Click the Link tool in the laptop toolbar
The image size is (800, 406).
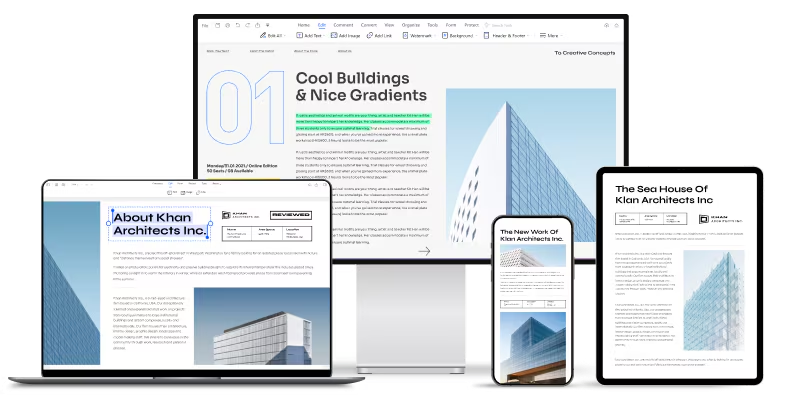pos(201,192)
